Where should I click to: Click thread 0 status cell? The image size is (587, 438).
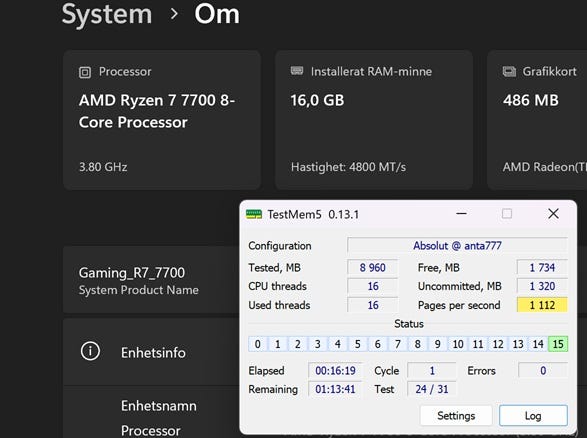pos(258,344)
